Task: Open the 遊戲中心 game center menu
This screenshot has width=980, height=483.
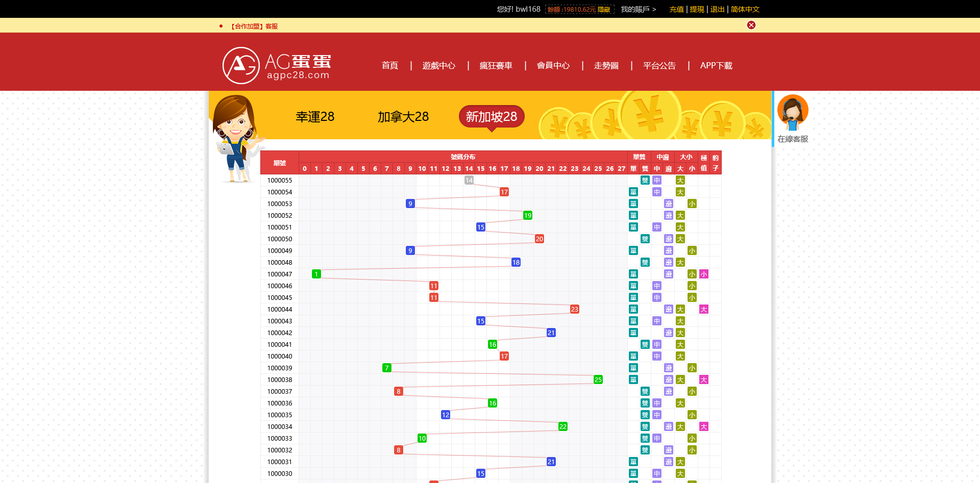Action: click(x=438, y=65)
